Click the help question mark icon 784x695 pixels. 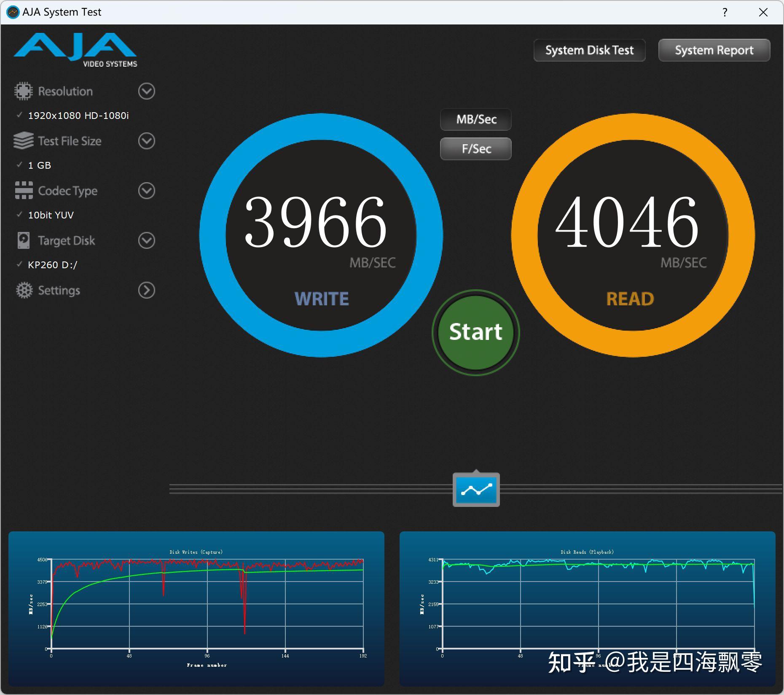pyautogui.click(x=724, y=12)
